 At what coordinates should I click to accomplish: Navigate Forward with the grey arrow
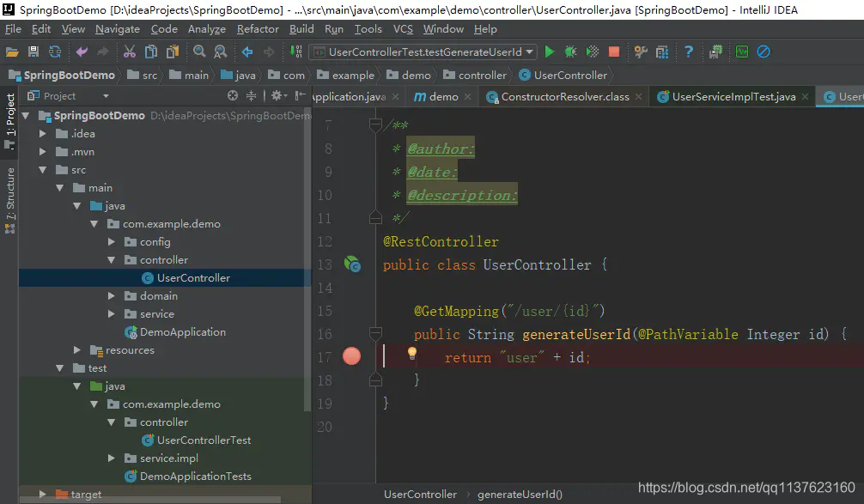269,52
